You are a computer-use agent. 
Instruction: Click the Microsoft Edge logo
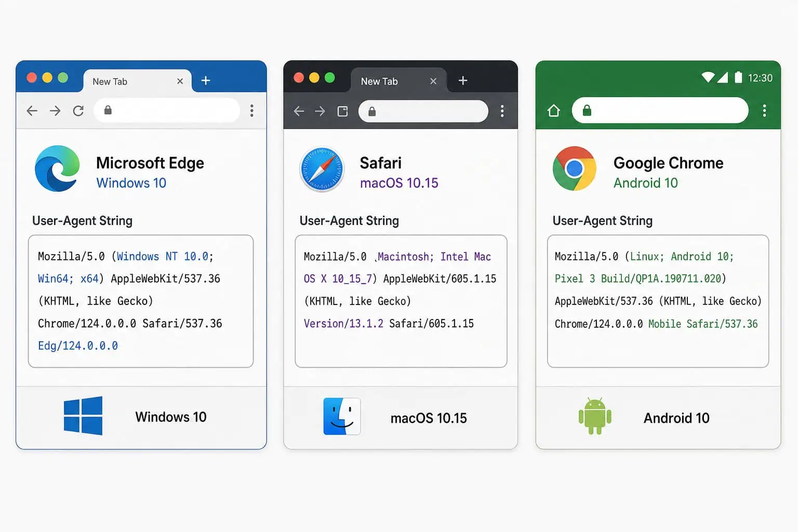[57, 168]
